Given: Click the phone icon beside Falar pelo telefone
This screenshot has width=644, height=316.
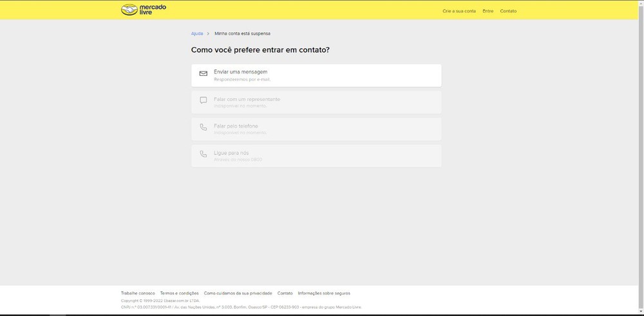Looking at the screenshot, I should click(x=204, y=128).
